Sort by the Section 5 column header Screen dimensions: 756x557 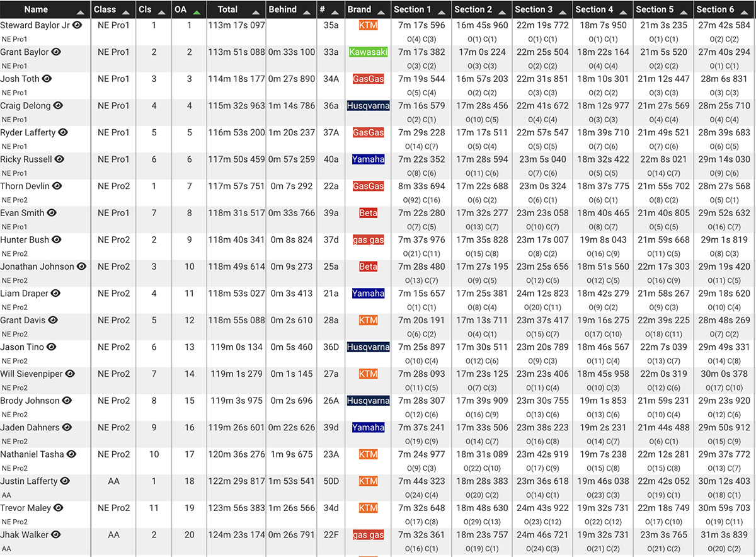663,9
